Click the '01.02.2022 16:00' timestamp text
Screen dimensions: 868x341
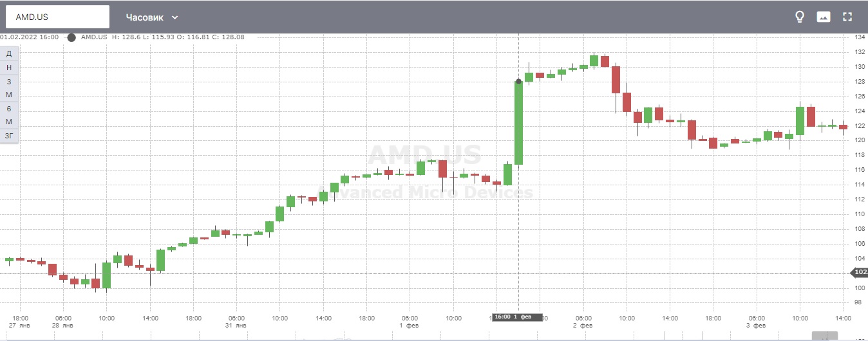pos(30,37)
